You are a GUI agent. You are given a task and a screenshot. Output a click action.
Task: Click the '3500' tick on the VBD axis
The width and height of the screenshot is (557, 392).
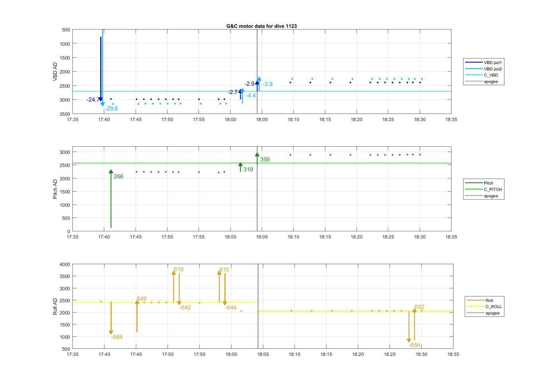point(64,114)
